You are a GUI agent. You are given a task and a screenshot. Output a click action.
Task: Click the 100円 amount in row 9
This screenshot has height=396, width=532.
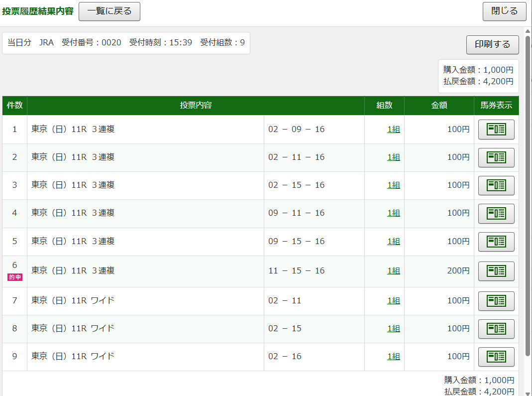coord(458,356)
